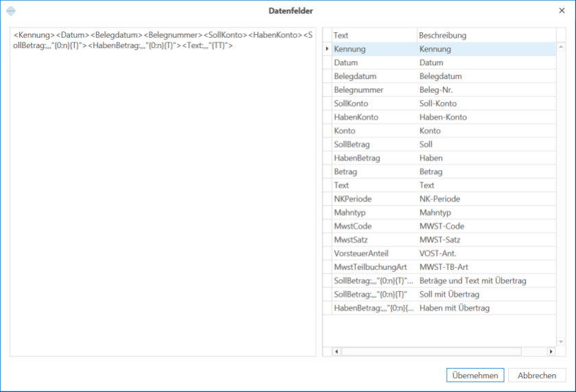The image size is (576, 392).
Task: Click the horizontal scrollbar thumb of field list
Action: [431, 352]
